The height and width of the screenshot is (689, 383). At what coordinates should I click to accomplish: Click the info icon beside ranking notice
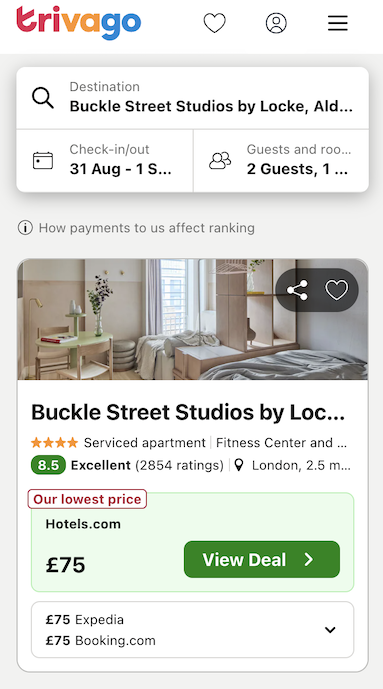coord(25,228)
